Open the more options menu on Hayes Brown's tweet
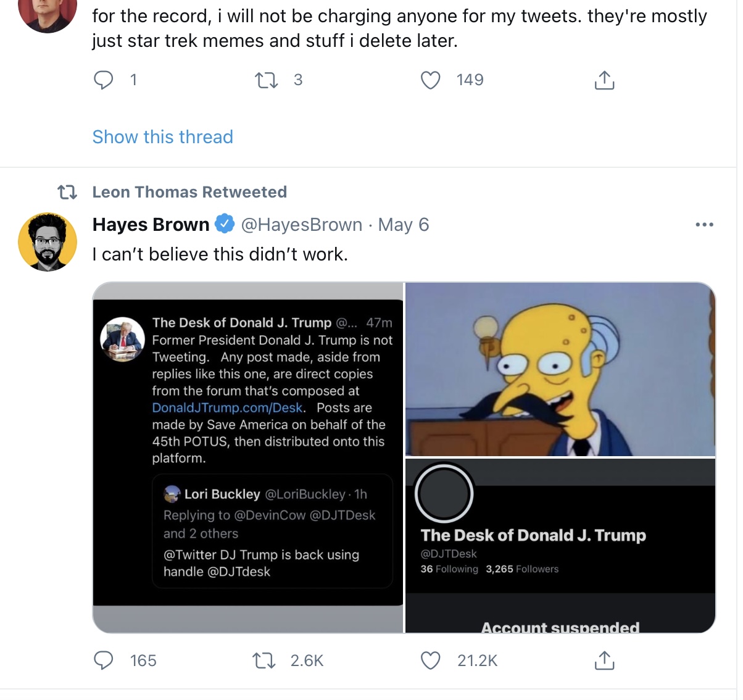Screen dimensions: 743x700 704,225
